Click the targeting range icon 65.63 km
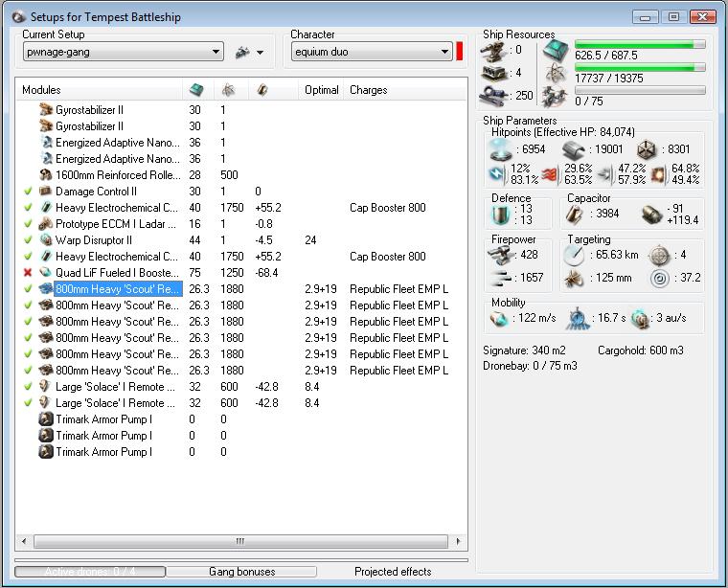This screenshot has width=728, height=588. tap(574, 255)
